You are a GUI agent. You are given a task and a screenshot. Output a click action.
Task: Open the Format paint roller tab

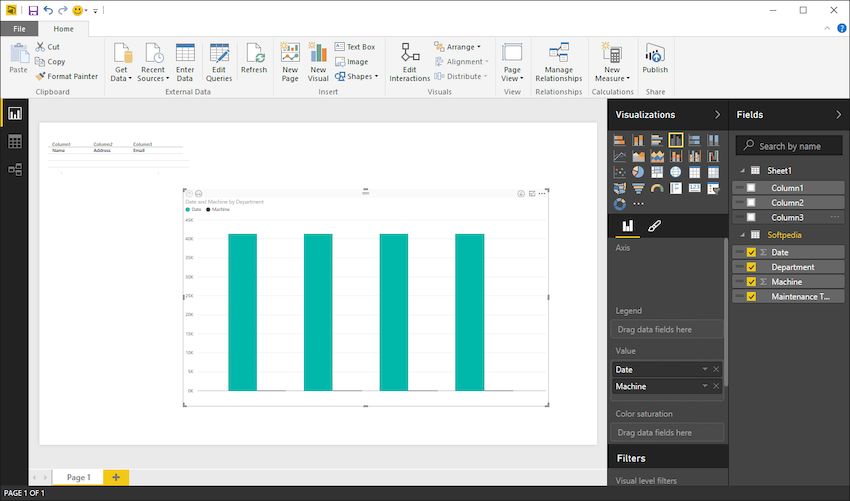(x=655, y=227)
